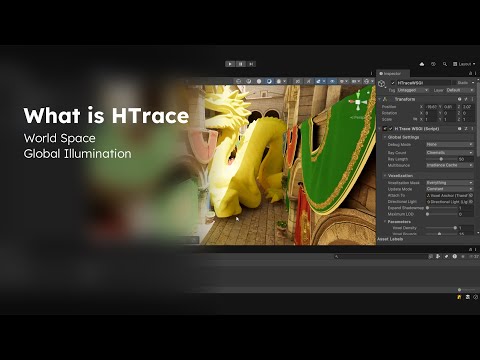Screen dimensions: 480x360
Task: Click the Pause button in top toolbar
Action: point(241,64)
